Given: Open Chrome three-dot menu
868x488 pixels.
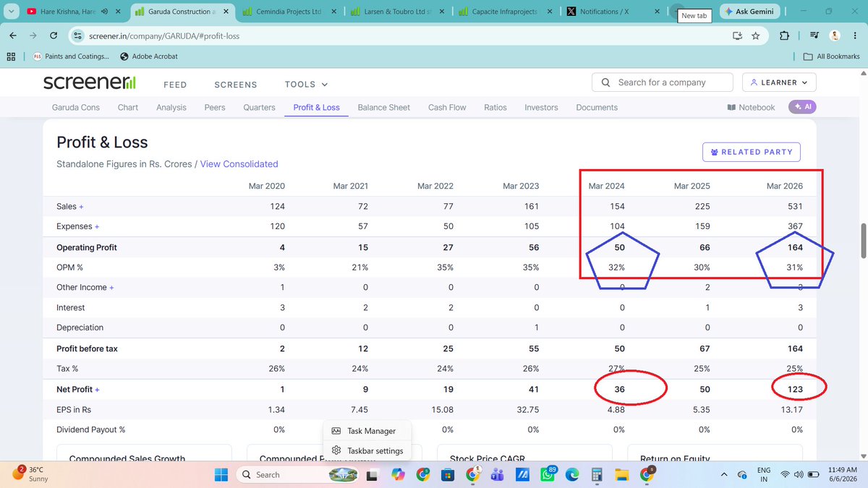Looking at the screenshot, I should click(x=854, y=35).
